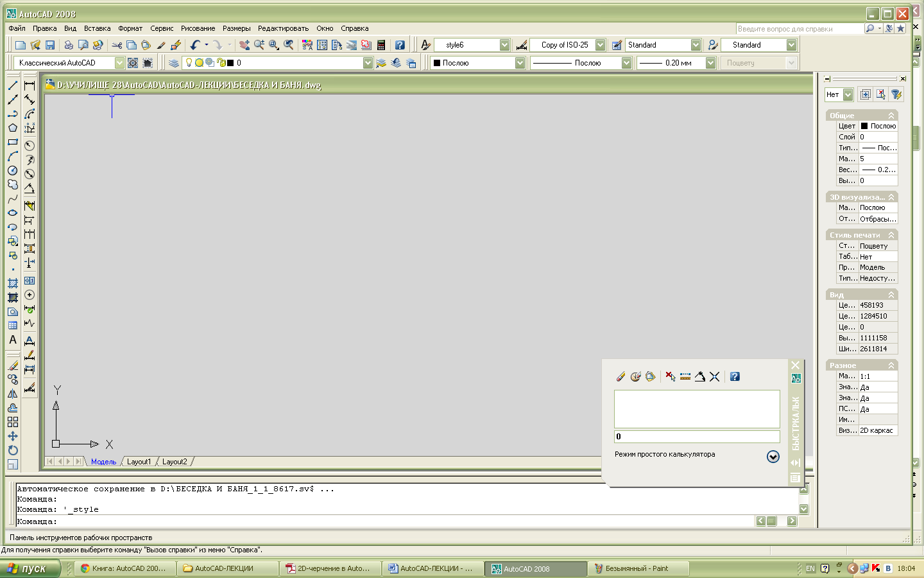
Task: Open dimension style Copy of ISO-25 dropdown
Action: [x=600, y=45]
